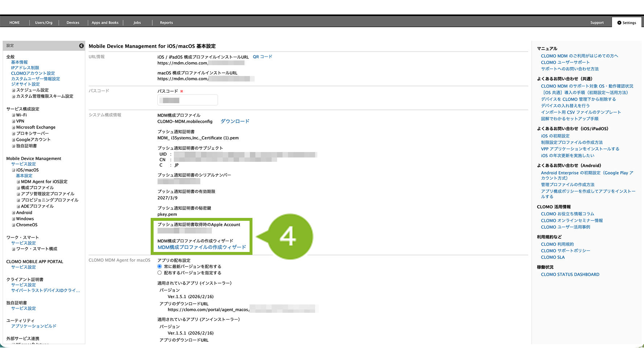Expand 独自証明書 service node
The height and width of the screenshot is (362, 644).
[x=13, y=146]
